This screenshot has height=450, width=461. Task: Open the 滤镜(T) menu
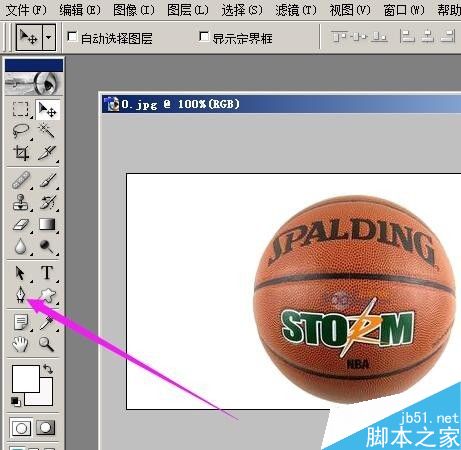click(296, 10)
